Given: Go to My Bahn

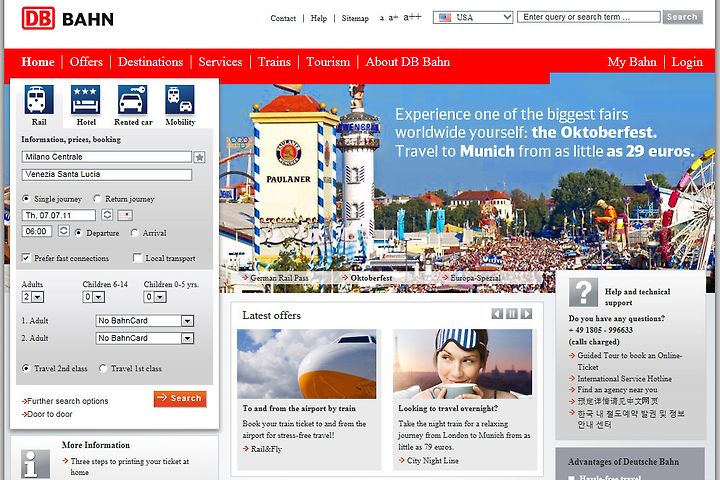Looking at the screenshot, I should pyautogui.click(x=632, y=62).
